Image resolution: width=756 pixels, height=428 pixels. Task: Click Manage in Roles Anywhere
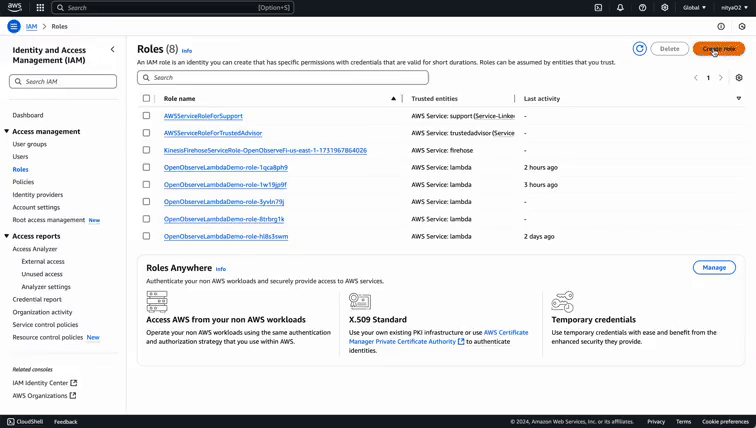(x=714, y=268)
